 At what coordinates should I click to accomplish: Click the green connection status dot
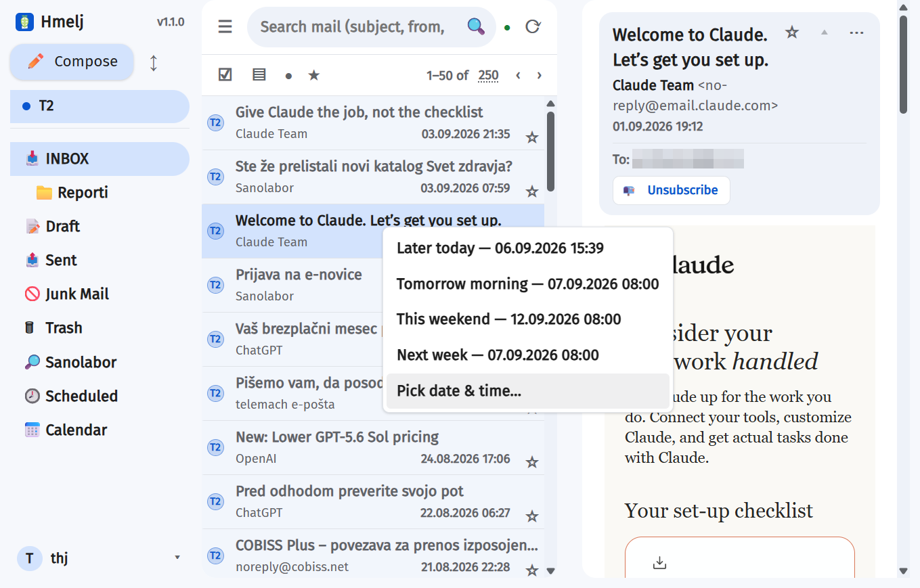507,28
